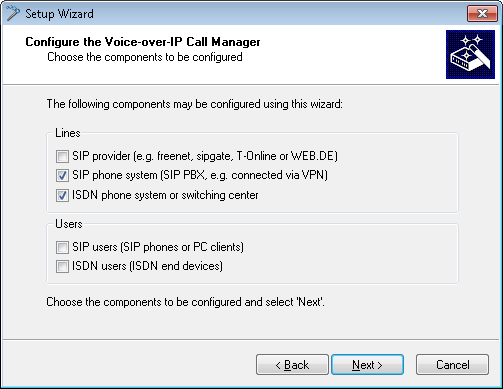Close the Setup Wizard window

[x=482, y=13]
